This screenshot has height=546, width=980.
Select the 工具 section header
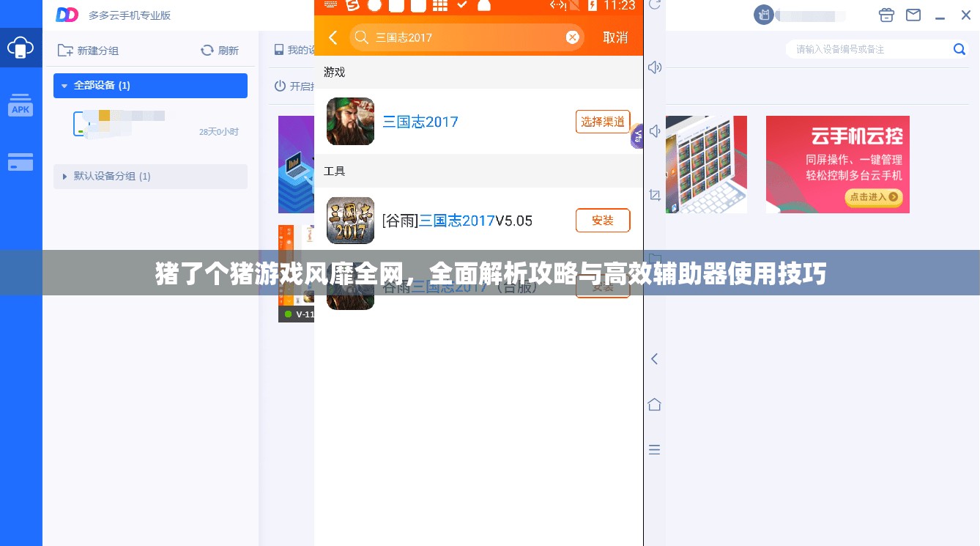click(334, 171)
